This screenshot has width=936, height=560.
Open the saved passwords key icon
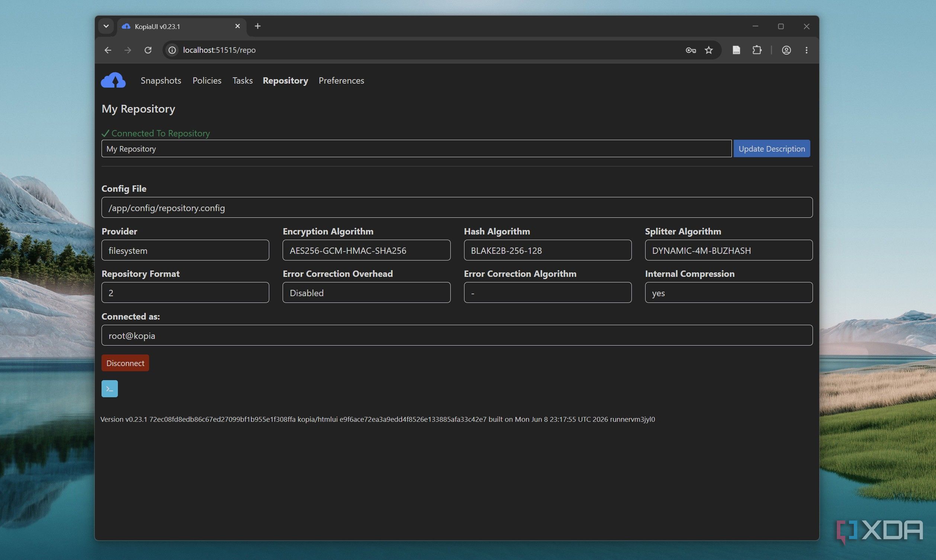[x=691, y=50]
